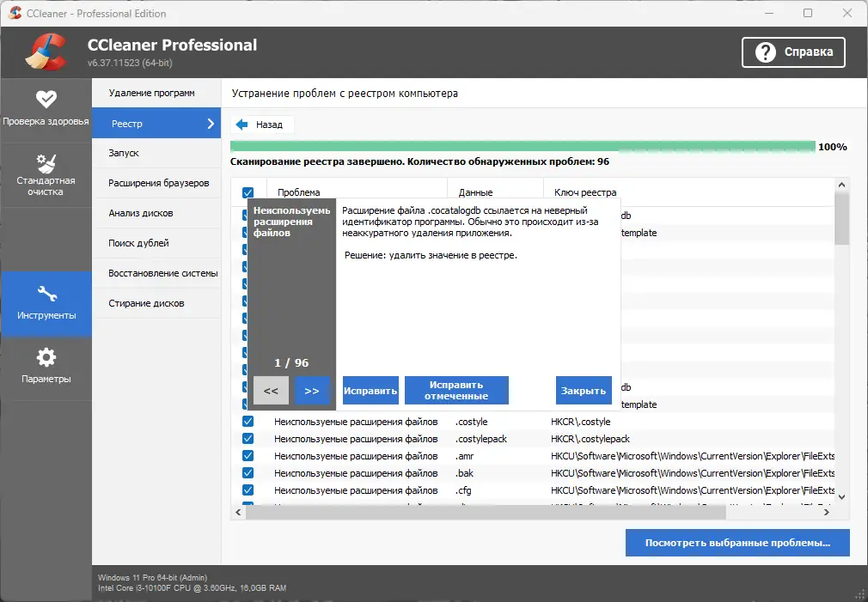The height and width of the screenshot is (602, 868).
Task: Open Восстановление системы section
Action: (x=156, y=273)
